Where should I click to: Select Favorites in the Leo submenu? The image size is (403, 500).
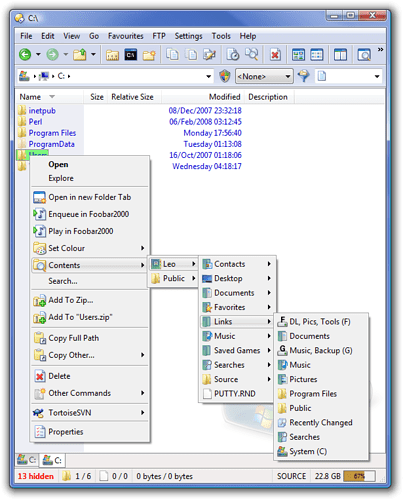tap(237, 307)
